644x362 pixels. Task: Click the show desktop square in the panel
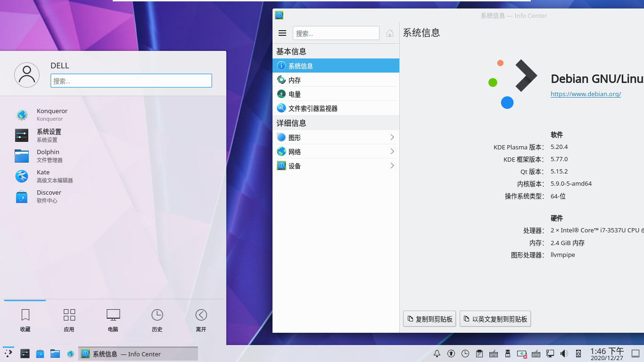635,354
